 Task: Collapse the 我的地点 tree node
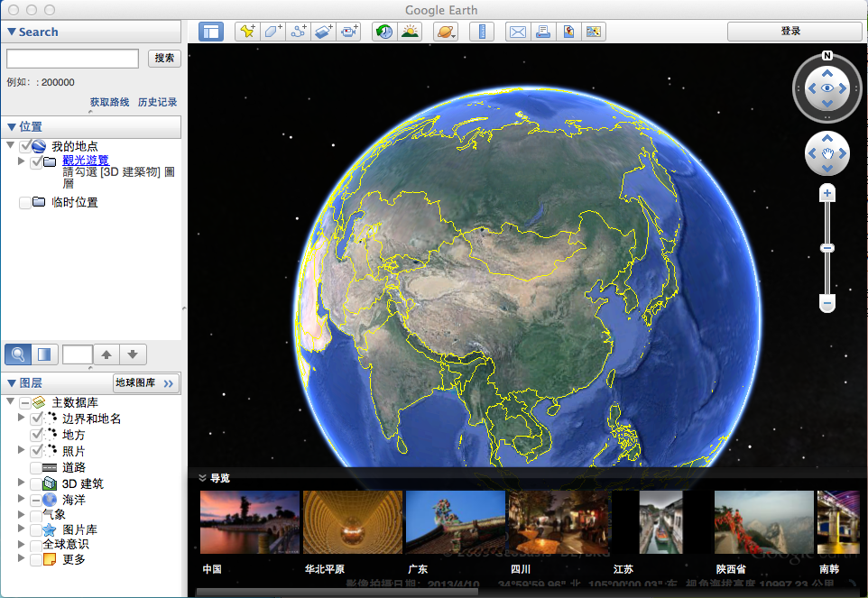11,145
